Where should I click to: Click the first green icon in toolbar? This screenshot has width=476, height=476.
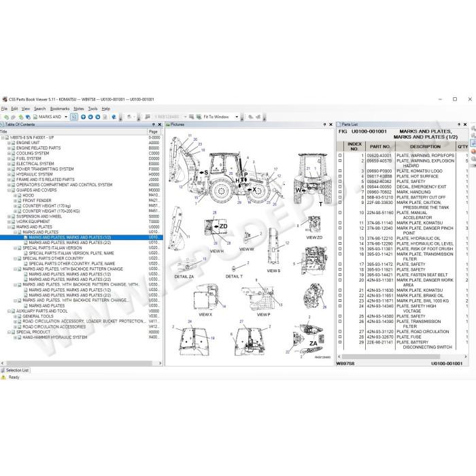point(6,117)
